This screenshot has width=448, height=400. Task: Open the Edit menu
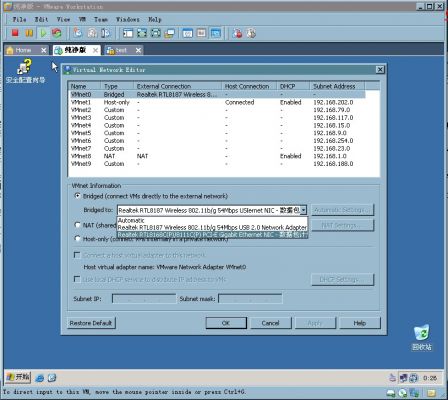pyautogui.click(x=41, y=19)
